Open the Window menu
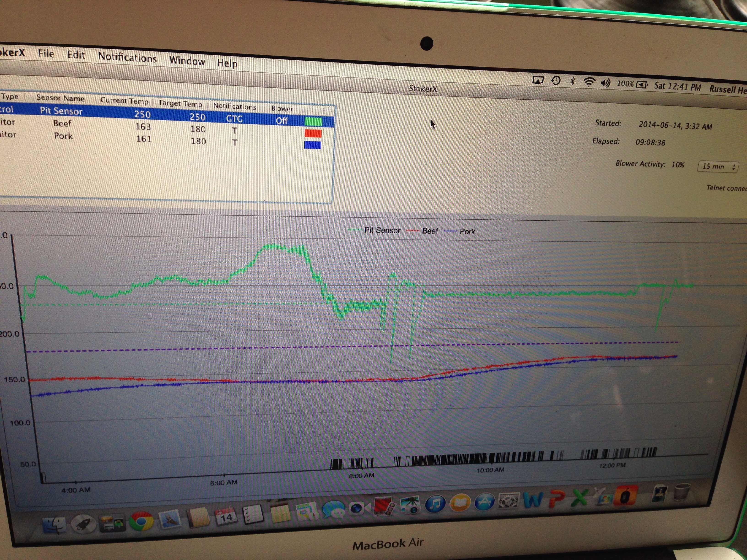Screen dimensions: 747x560 (x=187, y=60)
